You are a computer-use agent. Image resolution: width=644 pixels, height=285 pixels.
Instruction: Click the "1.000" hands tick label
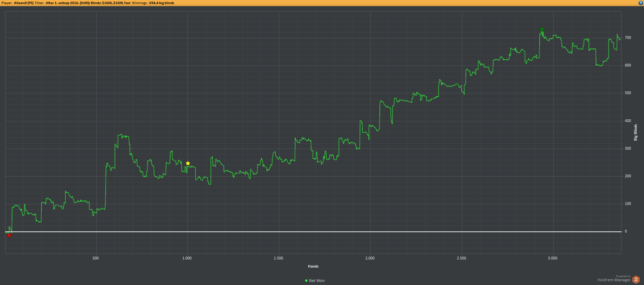point(187,258)
